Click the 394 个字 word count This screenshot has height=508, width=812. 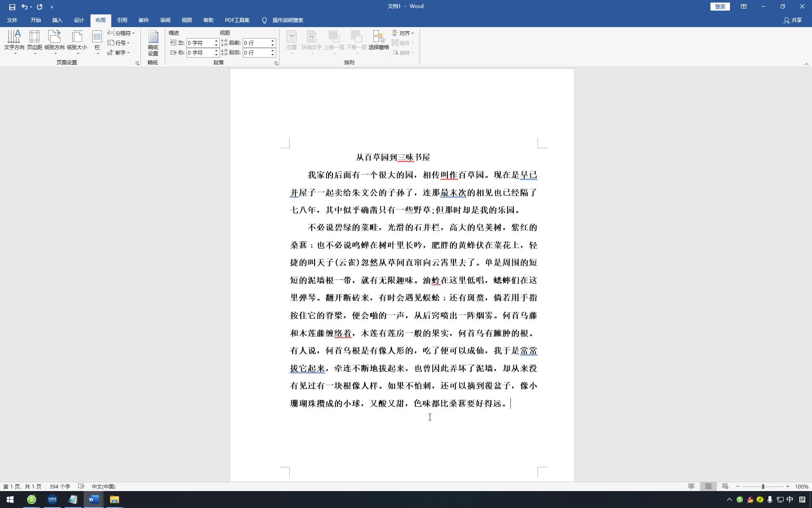60,486
